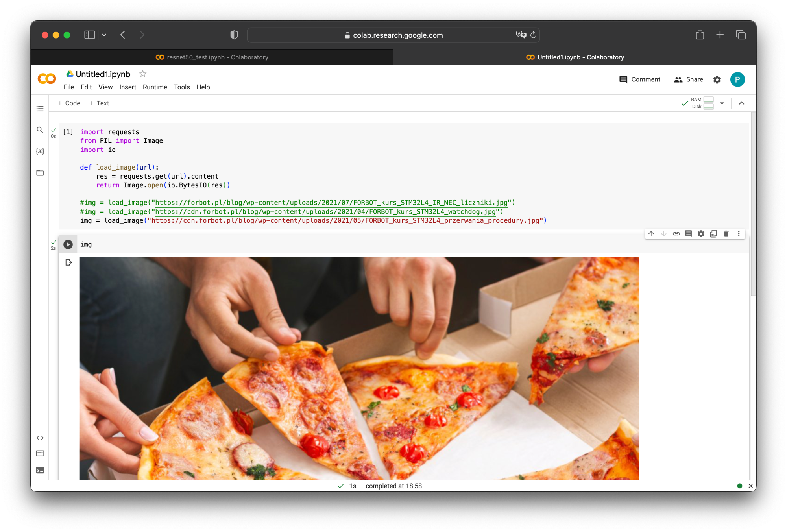This screenshot has width=787, height=532.
Task: Click the colab.research.google.com address bar
Action: pyautogui.click(x=393, y=35)
